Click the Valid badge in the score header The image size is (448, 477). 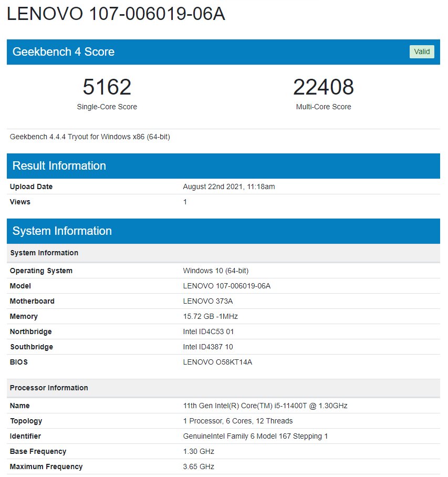[422, 51]
